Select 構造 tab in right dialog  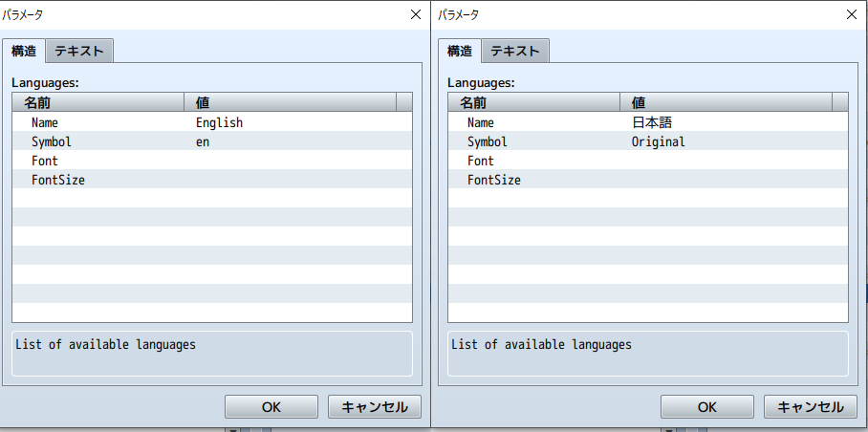pyautogui.click(x=460, y=51)
